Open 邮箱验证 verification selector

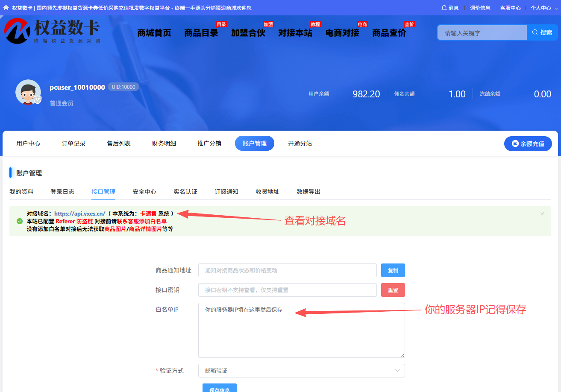click(x=301, y=370)
